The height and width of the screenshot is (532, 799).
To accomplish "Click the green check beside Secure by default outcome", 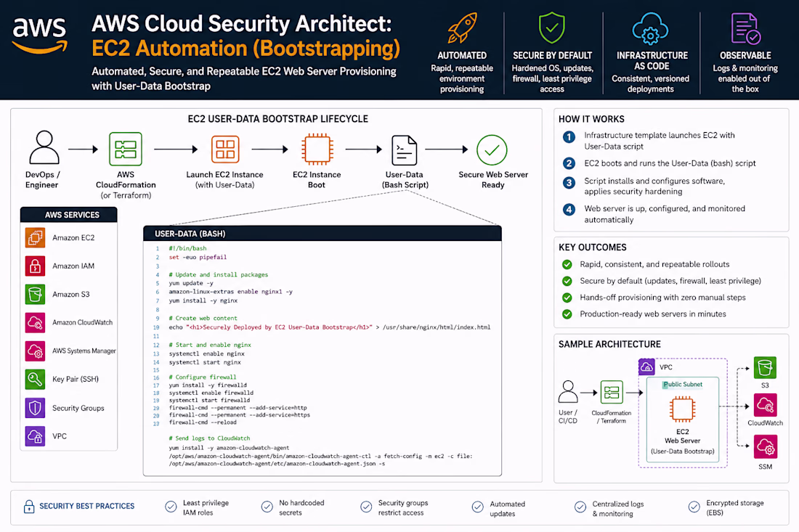I will coord(567,281).
